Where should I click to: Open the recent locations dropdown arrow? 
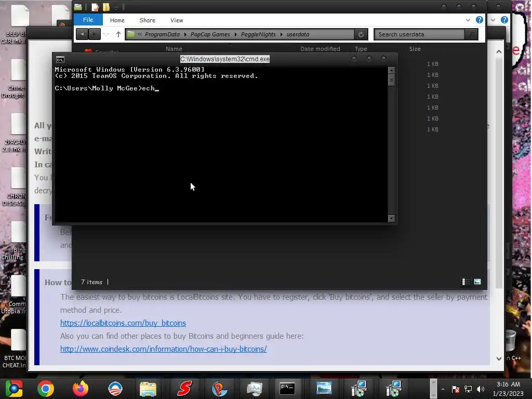click(106, 35)
